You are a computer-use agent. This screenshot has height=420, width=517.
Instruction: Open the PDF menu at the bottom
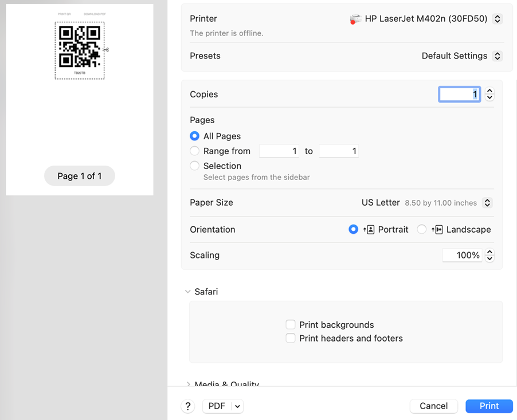222,406
